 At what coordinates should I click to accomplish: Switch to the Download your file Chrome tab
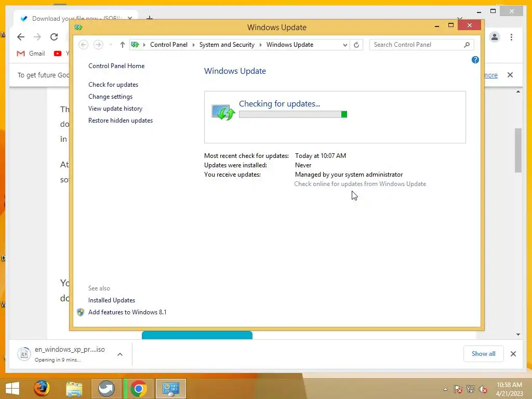tap(75, 18)
